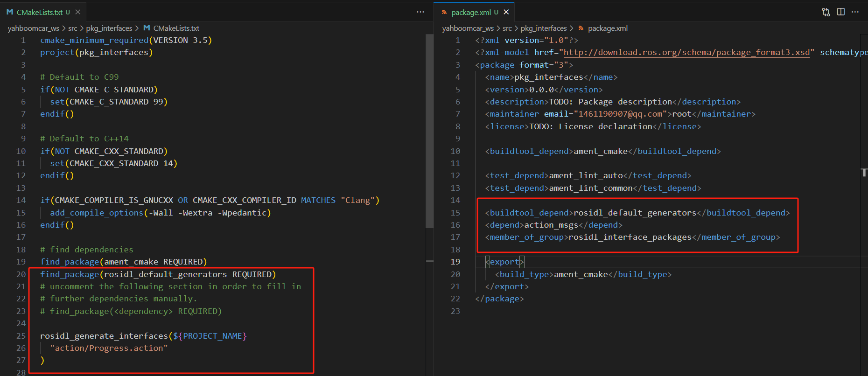Image resolution: width=868 pixels, height=376 pixels.
Task: Click the Split Editor Right icon
Action: coord(841,12)
